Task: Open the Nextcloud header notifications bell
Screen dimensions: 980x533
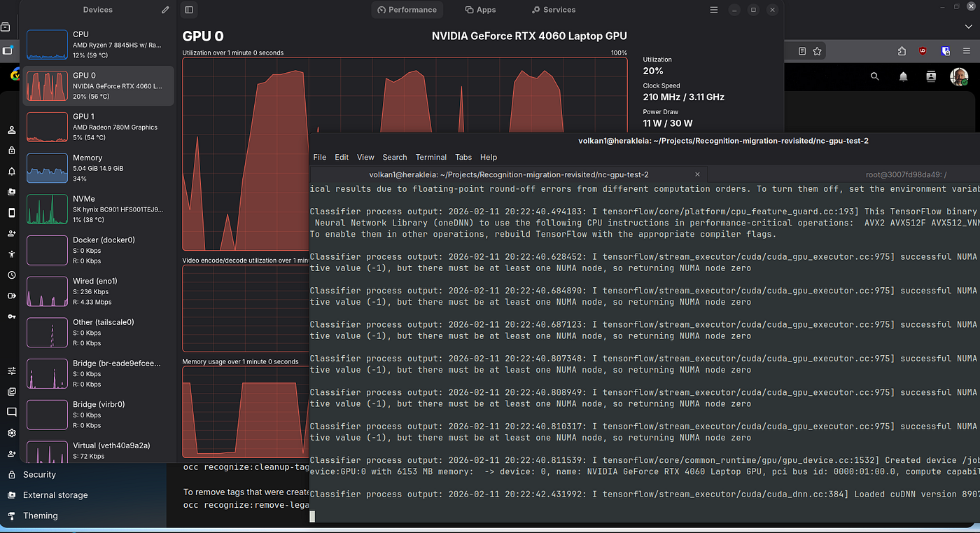Action: pyautogui.click(x=904, y=76)
